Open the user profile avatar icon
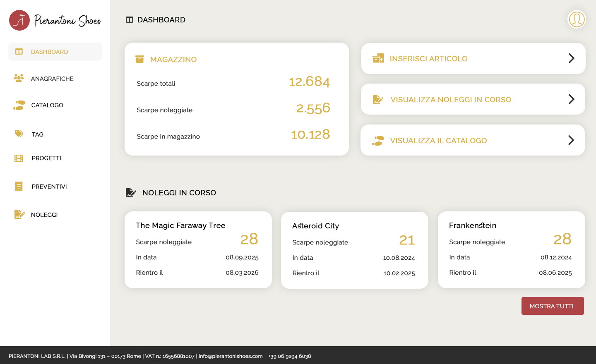Screen dimensions: 596x364 click(x=577, y=19)
